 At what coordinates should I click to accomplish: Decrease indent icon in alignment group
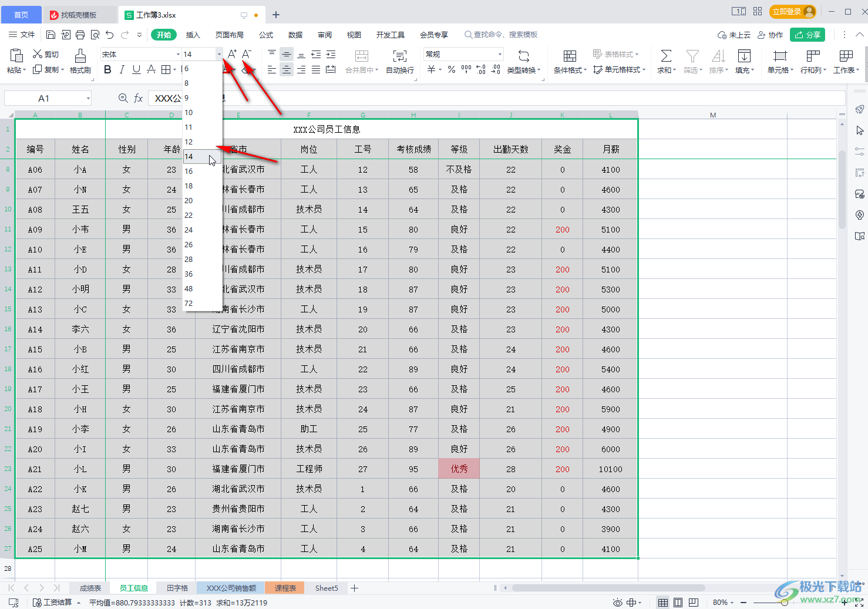[x=316, y=55]
